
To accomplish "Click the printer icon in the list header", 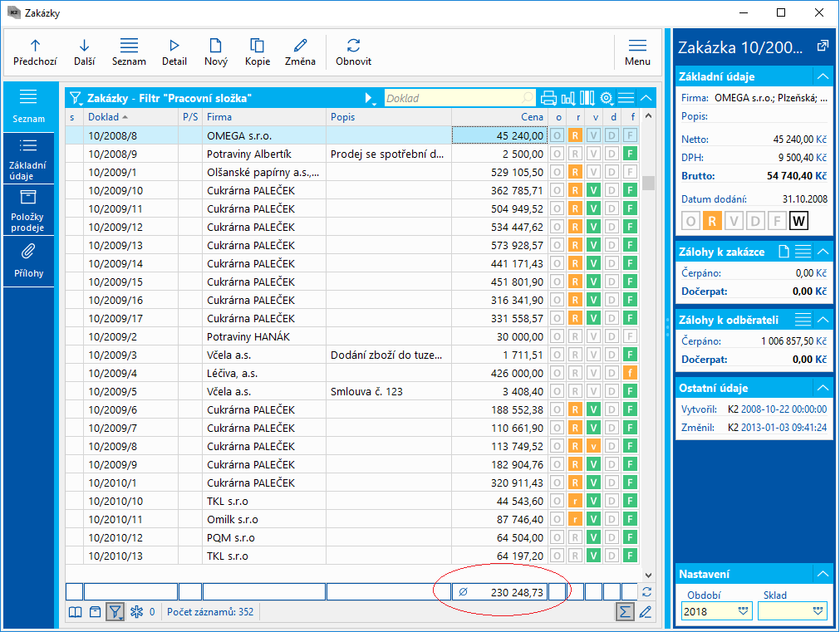I will (x=548, y=98).
